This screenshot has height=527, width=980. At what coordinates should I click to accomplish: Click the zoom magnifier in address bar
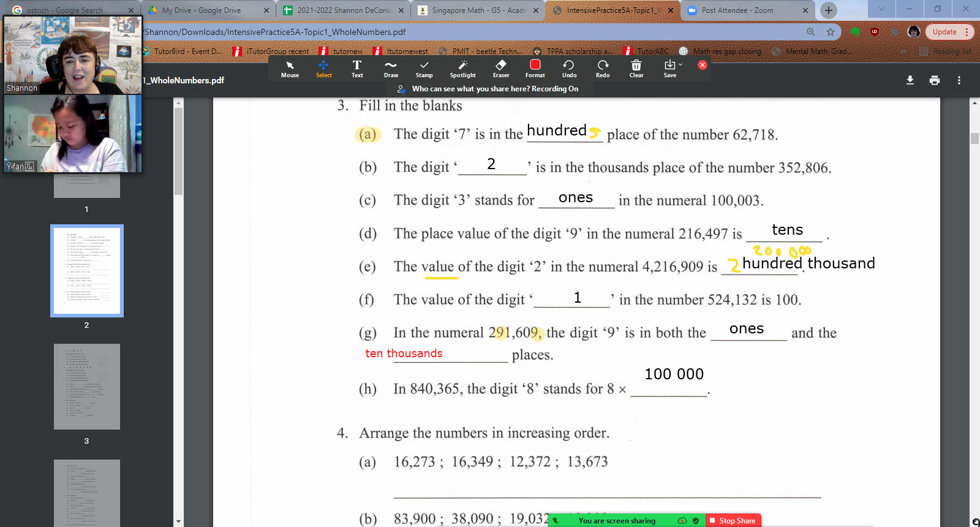click(x=811, y=32)
